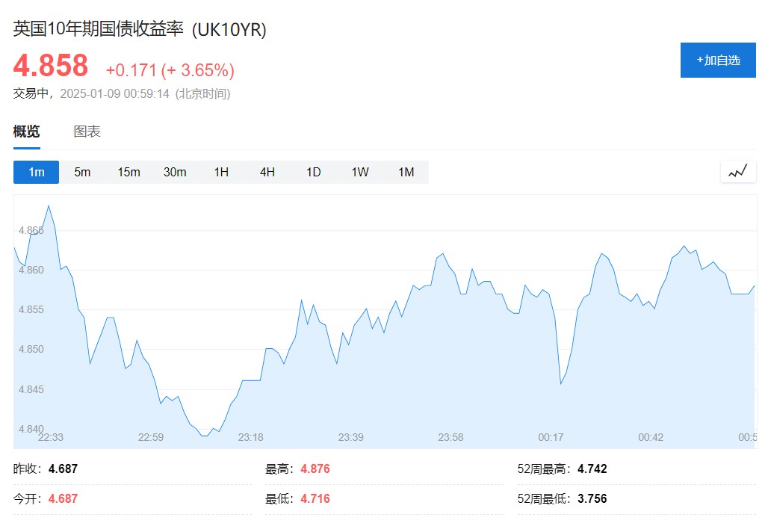Show the 1D daily chart

point(314,173)
